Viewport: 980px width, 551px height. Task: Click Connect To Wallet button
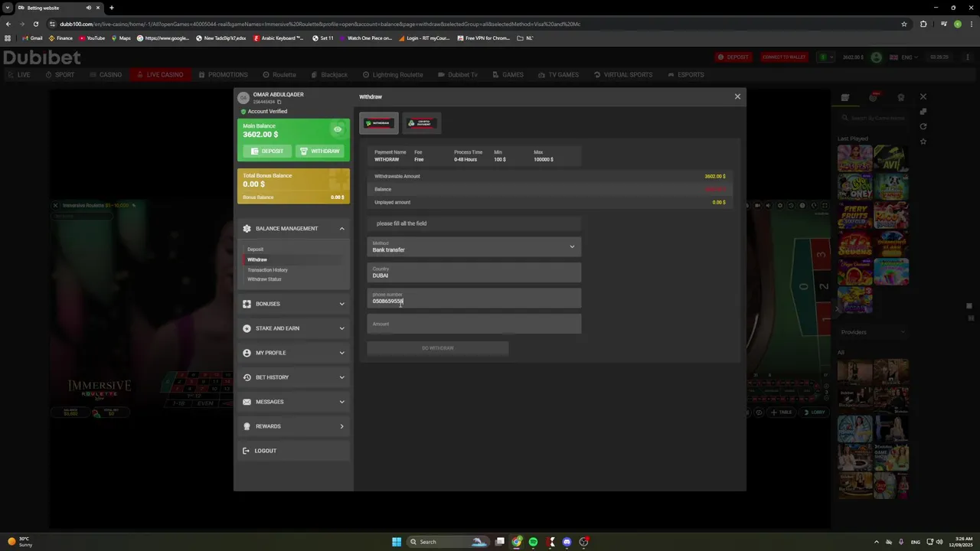tap(783, 57)
